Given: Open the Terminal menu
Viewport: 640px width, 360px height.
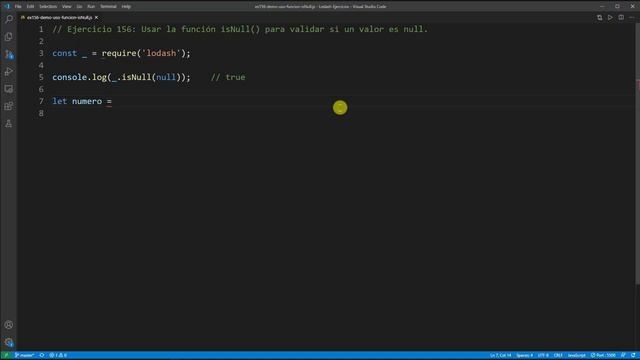Looking at the screenshot, I should pos(108,7).
